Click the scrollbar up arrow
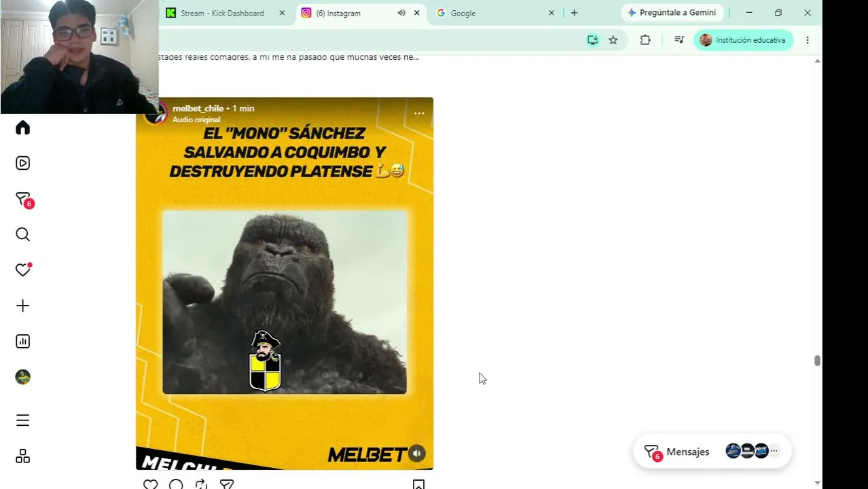Viewport: 868px width, 489px height. (x=817, y=60)
